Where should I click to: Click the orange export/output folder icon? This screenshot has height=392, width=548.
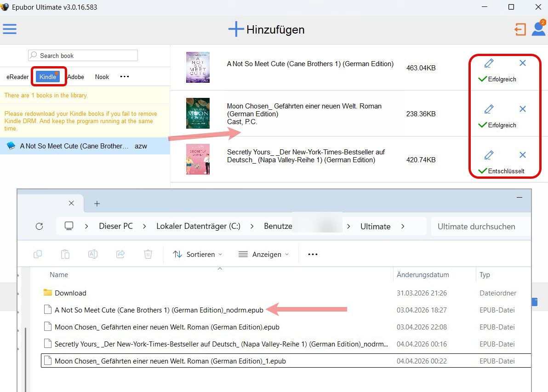click(x=520, y=29)
